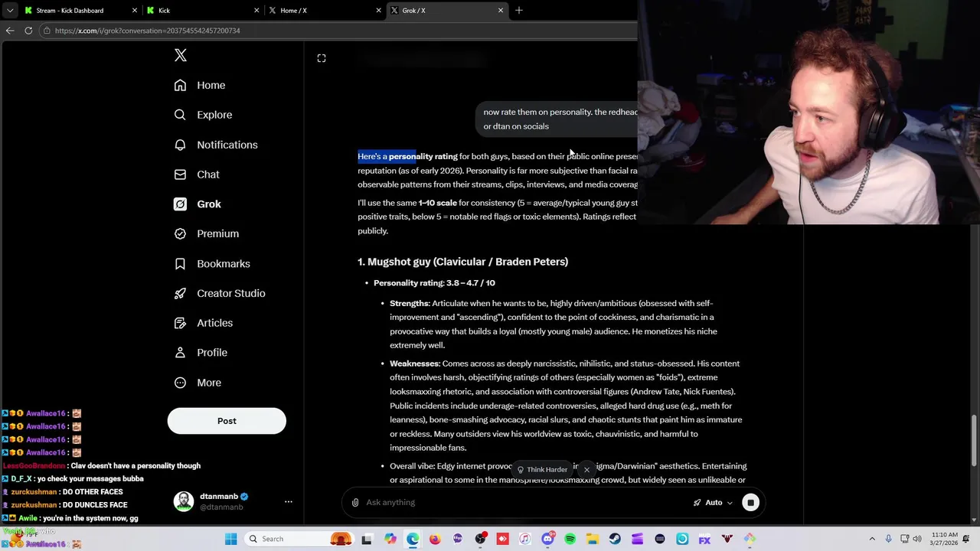
Task: Open the clock and date panel
Action: point(945,539)
